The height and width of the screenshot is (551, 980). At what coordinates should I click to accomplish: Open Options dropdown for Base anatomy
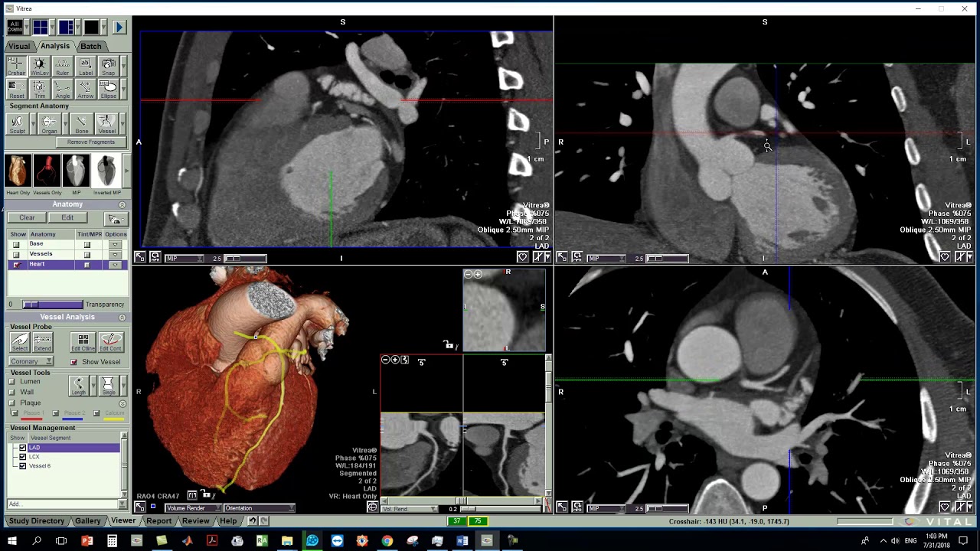click(x=115, y=245)
